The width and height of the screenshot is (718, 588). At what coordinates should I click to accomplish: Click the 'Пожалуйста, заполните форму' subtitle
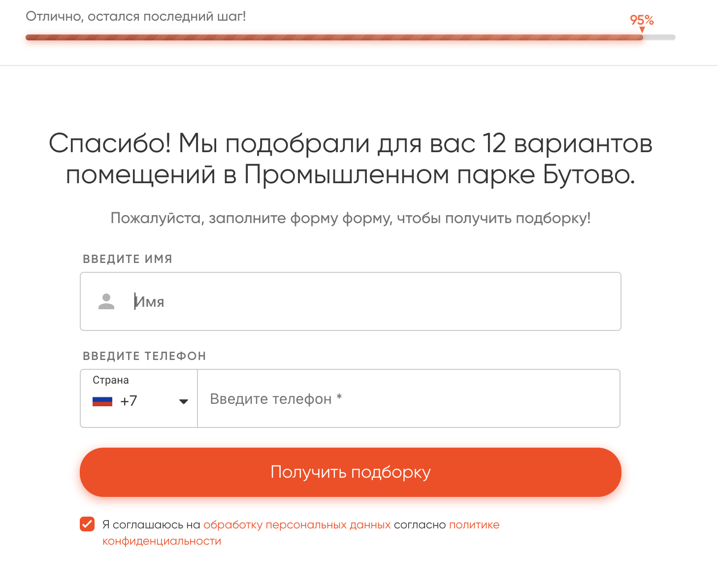pos(351,218)
